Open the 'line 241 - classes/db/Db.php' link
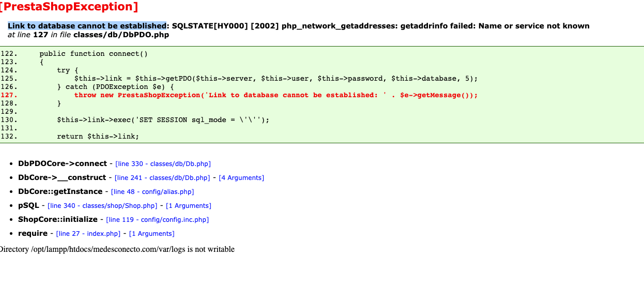The height and width of the screenshot is (286, 644). (x=162, y=177)
